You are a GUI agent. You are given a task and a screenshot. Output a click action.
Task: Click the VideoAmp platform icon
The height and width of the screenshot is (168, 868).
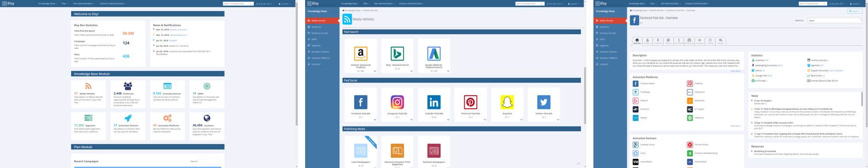pyautogui.click(x=690, y=118)
